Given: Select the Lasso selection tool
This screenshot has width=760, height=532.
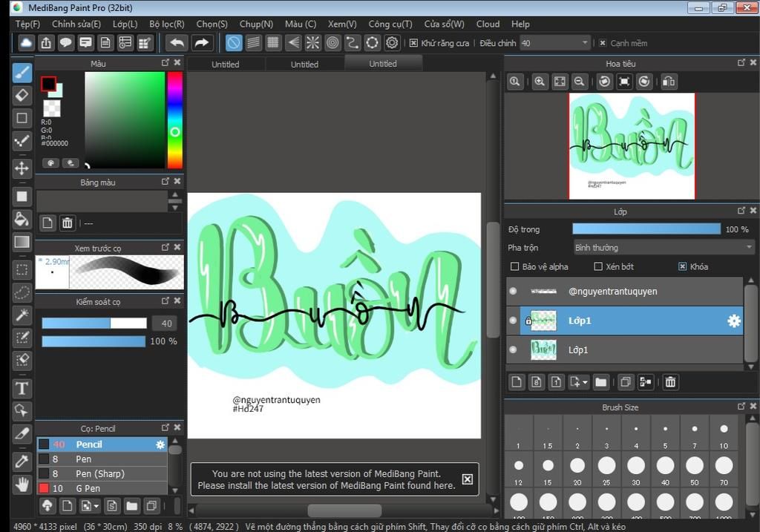Looking at the screenshot, I should click(x=22, y=292).
